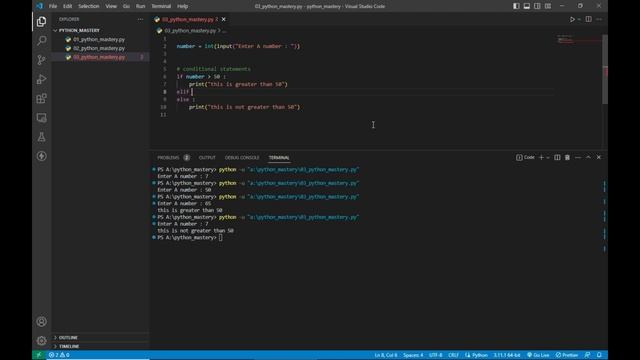The image size is (640, 360).
Task: Open the Edit menu
Action: pyautogui.click(x=68, y=6)
